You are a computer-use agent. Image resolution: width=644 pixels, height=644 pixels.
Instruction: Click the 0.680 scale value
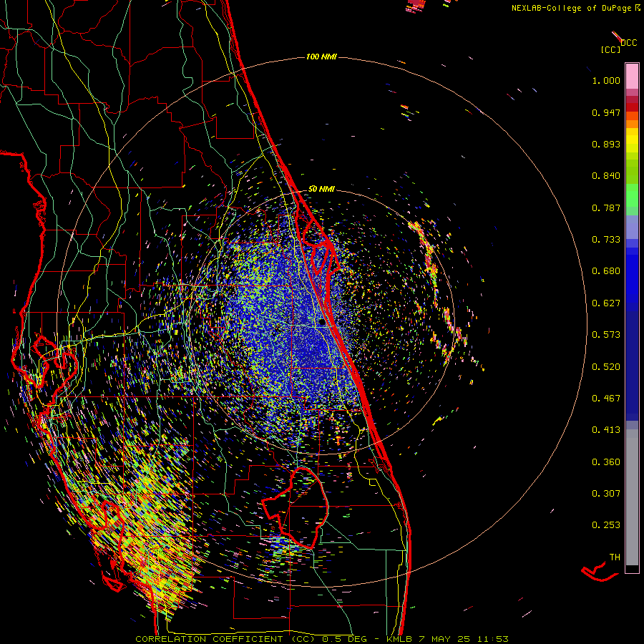coord(606,271)
